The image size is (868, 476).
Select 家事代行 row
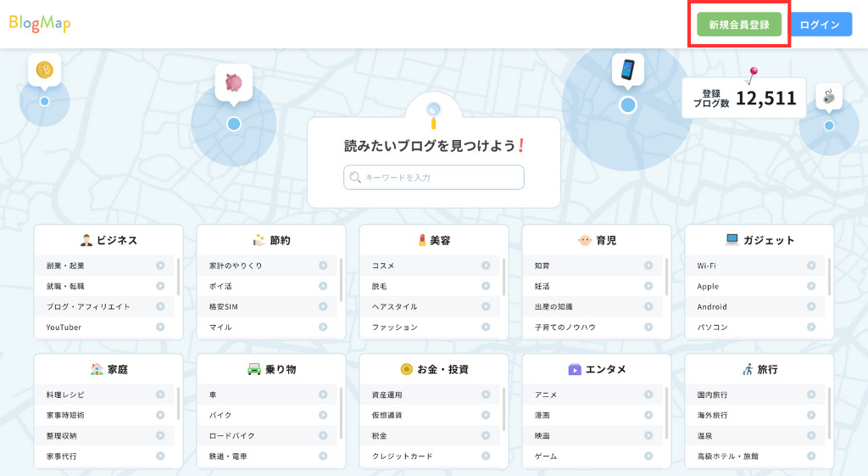pos(105,456)
